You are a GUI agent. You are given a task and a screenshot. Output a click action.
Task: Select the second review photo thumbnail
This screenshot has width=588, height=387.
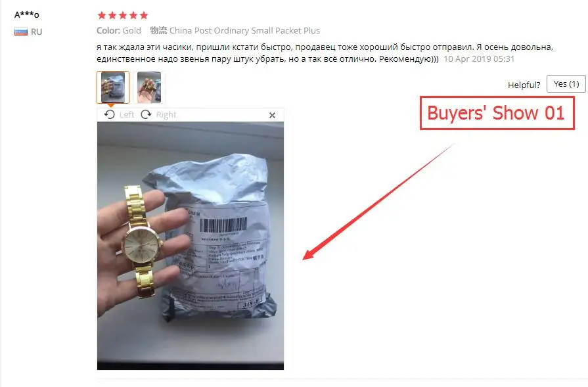coord(149,87)
